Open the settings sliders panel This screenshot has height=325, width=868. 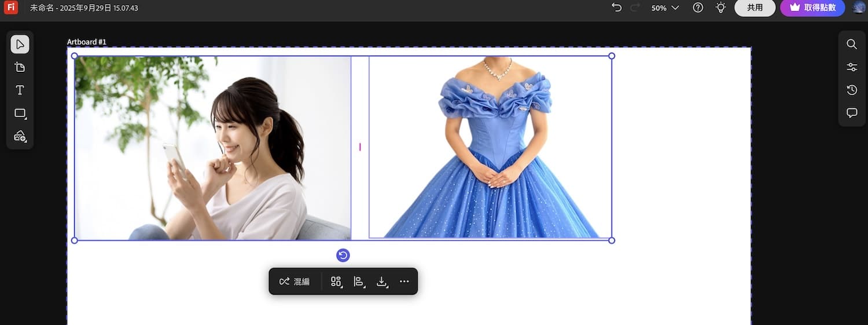click(852, 67)
